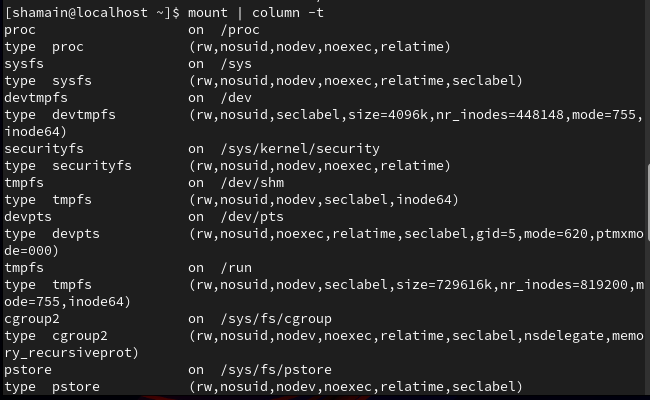Click the 'gid=5' option text
The image size is (650, 400).
tap(496, 234)
